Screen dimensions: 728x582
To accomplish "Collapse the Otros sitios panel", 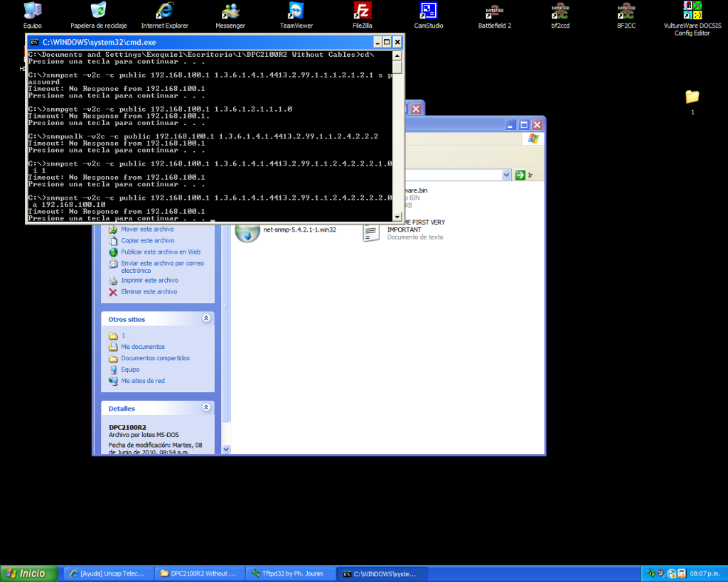I will tap(206, 319).
